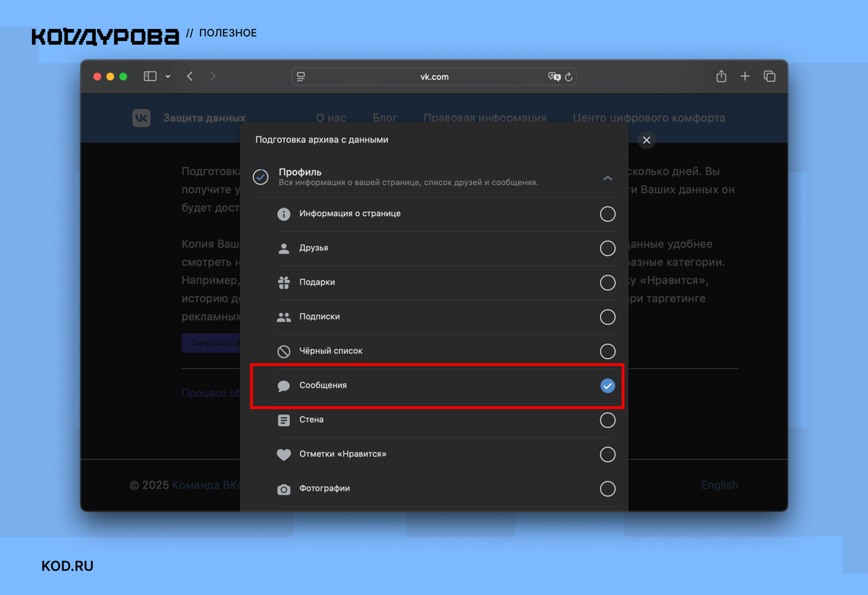The height and width of the screenshot is (595, 868).
Task: Click the Друзья row label
Action: pyautogui.click(x=314, y=248)
